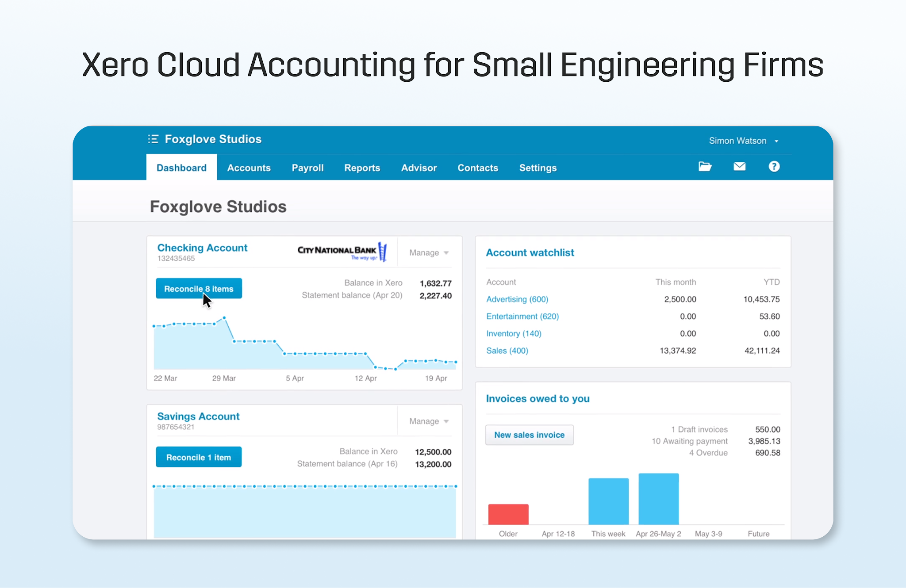Click Advertising YTD value 10,453.75

point(761,299)
